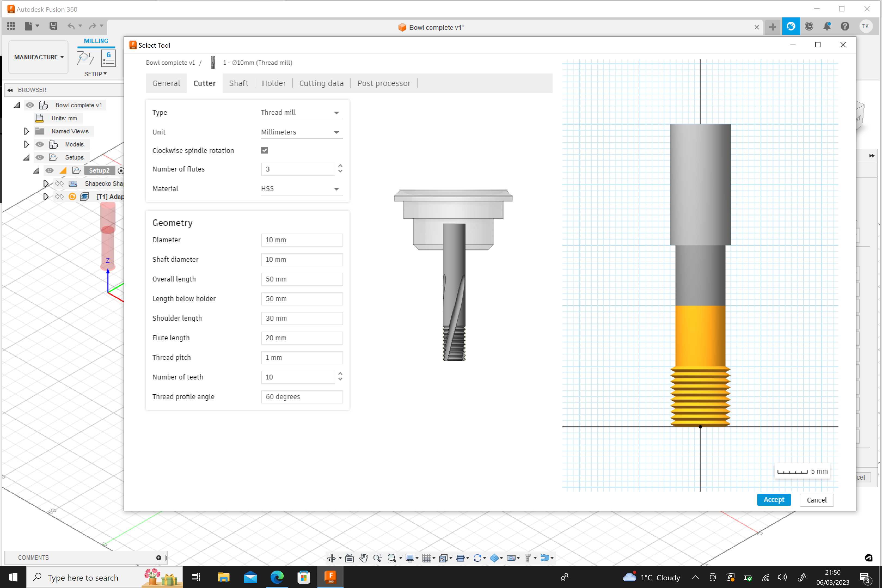
Task: Click the Cancel button in the Select Tool dialog
Action: (816, 500)
